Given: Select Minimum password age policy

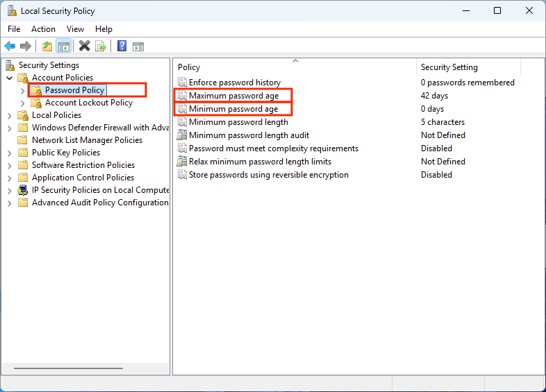Looking at the screenshot, I should (233, 109).
